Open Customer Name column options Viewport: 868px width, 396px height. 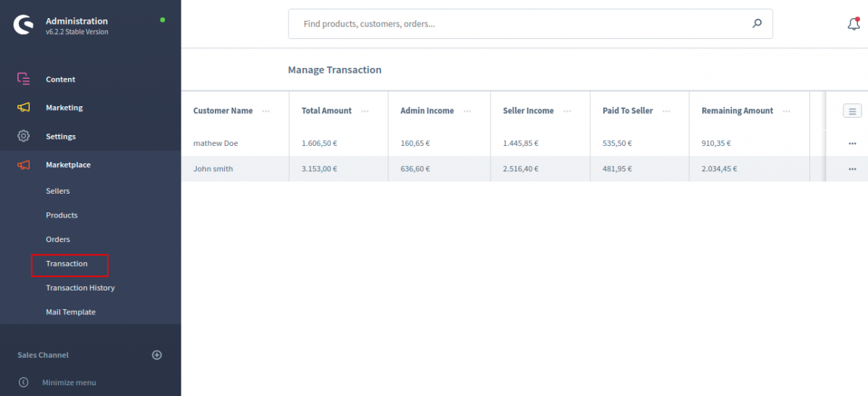tap(266, 111)
